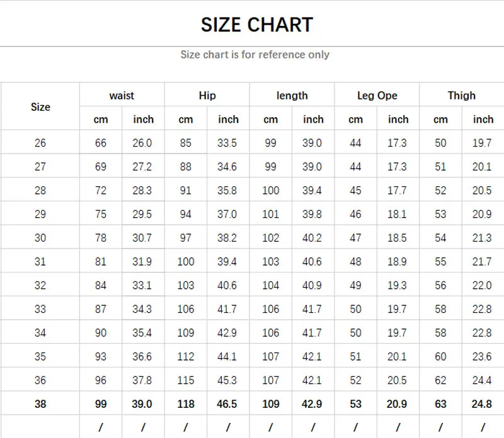Select size 38 row label

(x=40, y=403)
